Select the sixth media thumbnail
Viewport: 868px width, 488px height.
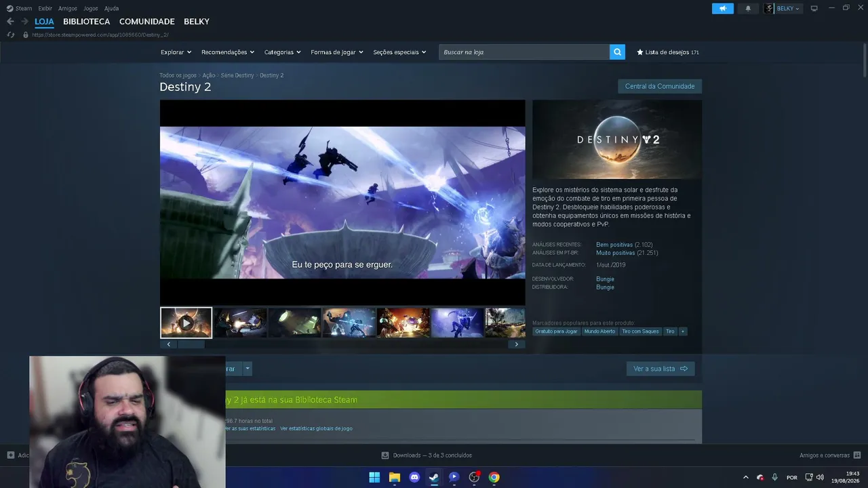pos(458,323)
